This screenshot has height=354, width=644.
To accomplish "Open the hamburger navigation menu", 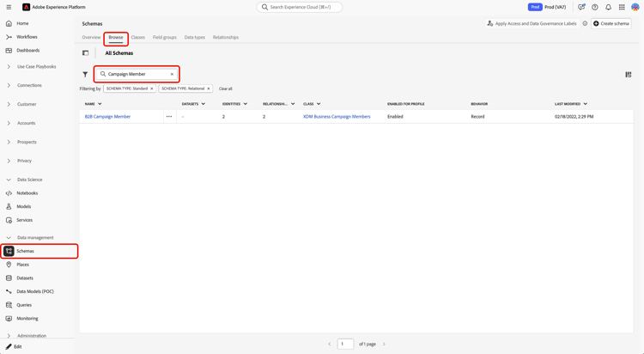I will click(9, 7).
